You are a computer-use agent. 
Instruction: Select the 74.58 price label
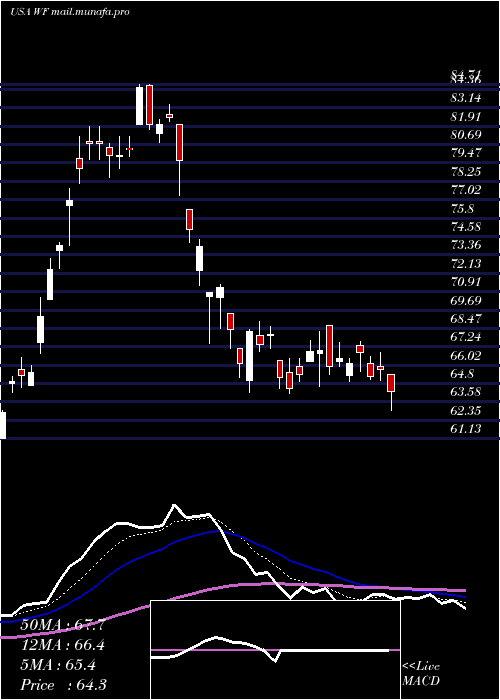point(466,227)
